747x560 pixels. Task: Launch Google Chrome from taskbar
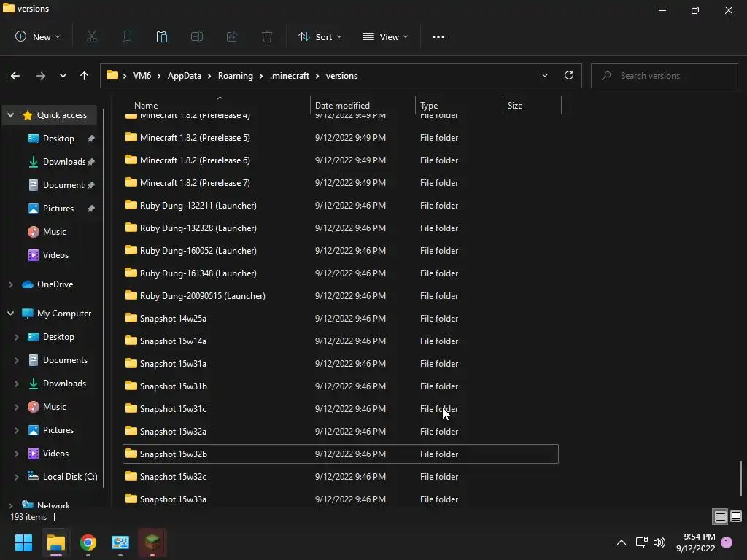(x=88, y=542)
